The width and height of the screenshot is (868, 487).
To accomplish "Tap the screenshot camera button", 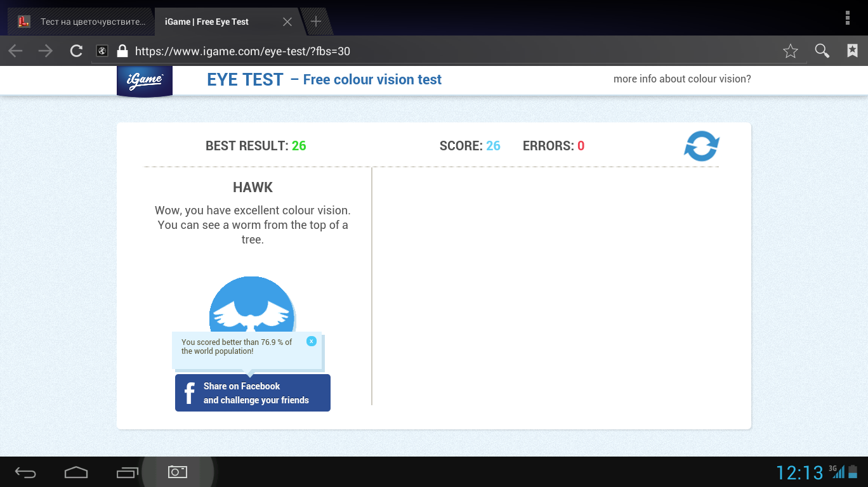I will click(177, 472).
